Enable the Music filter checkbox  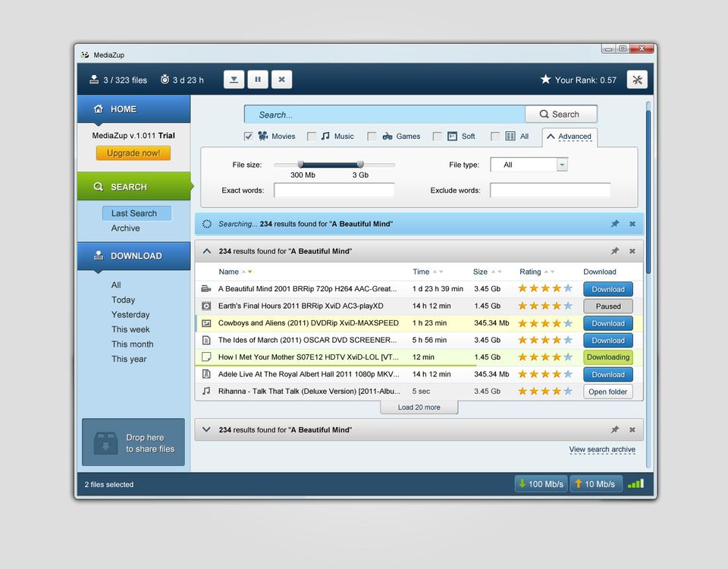[x=312, y=136]
